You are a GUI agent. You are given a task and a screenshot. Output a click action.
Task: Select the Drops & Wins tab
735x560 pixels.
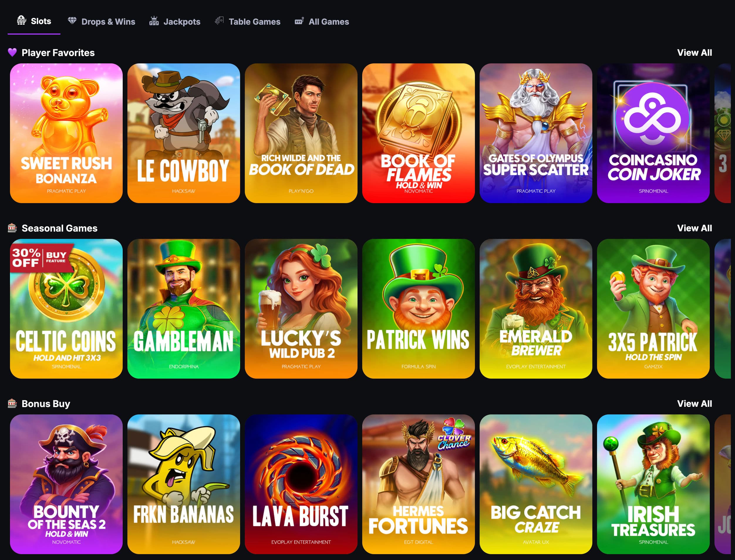(x=102, y=21)
